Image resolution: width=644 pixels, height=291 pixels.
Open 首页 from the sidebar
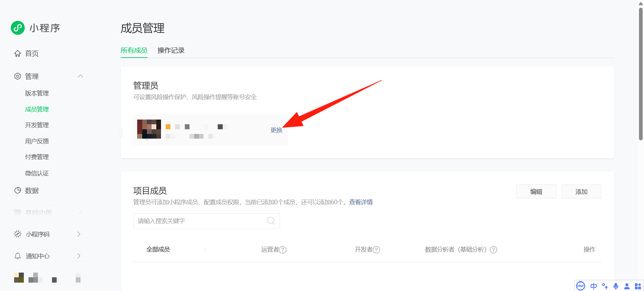pos(32,54)
